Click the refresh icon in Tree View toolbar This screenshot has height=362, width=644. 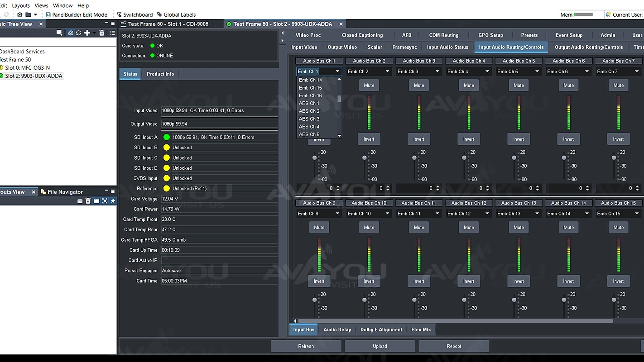click(78, 33)
